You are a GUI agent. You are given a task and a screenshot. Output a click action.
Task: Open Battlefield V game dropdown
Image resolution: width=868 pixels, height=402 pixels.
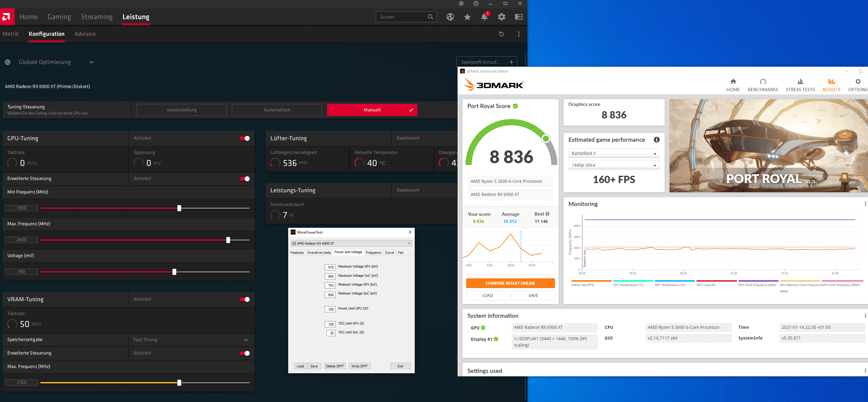(x=614, y=153)
